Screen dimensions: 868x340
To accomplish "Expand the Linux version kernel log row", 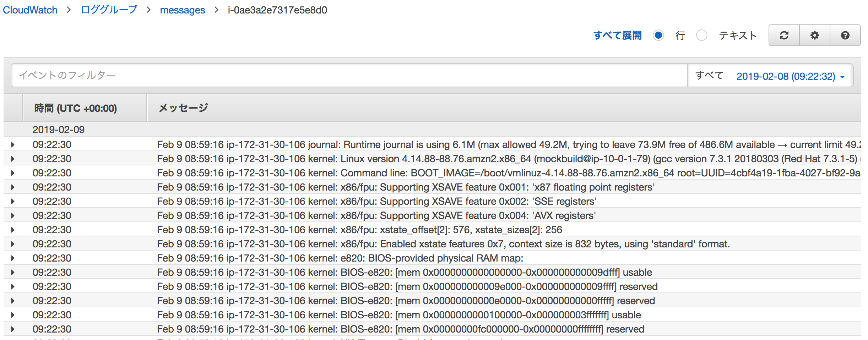I will click(13, 159).
